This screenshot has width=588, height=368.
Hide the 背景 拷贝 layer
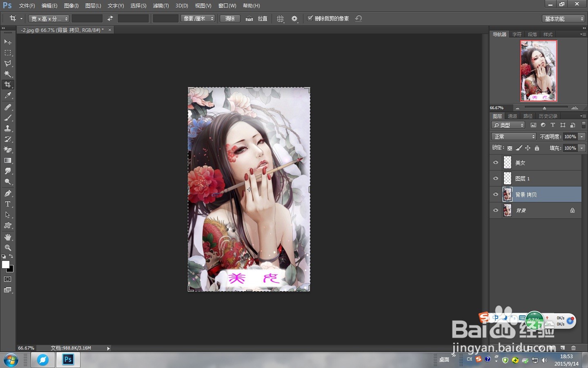496,194
